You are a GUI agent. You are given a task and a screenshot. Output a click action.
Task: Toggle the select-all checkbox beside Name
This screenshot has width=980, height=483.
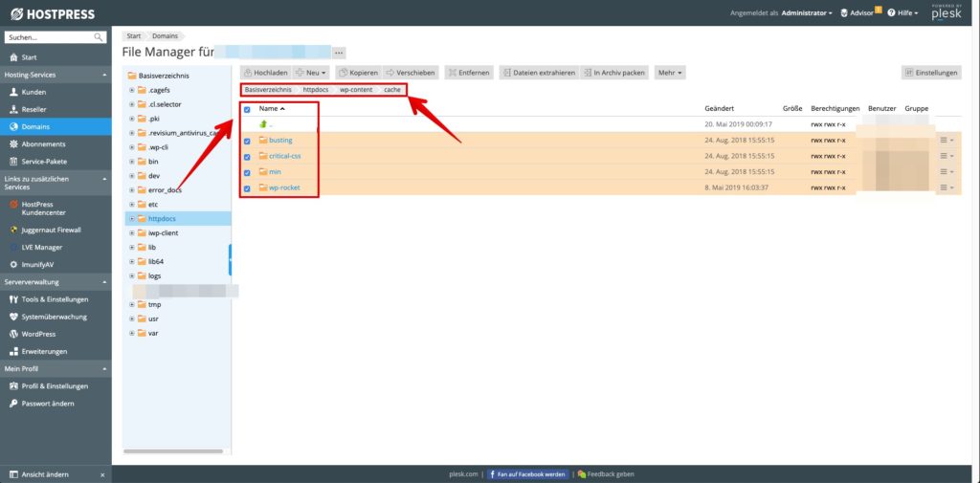(x=247, y=109)
